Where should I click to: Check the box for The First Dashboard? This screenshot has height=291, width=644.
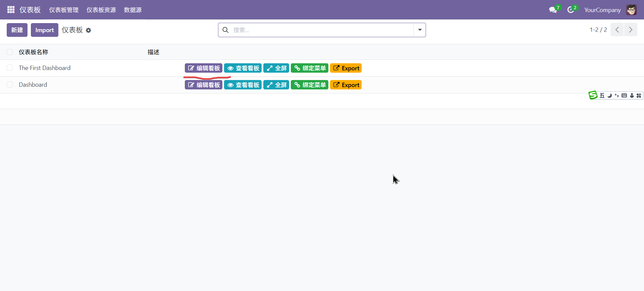click(x=10, y=68)
